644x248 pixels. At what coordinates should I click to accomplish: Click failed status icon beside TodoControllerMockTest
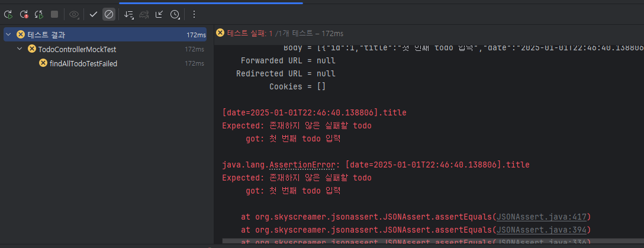pyautogui.click(x=32, y=49)
